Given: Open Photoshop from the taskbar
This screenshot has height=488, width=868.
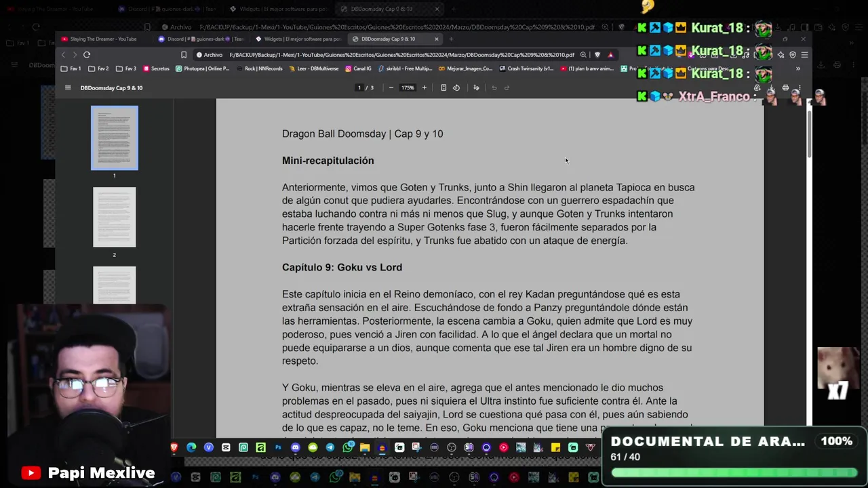Looking at the screenshot, I should (x=278, y=447).
